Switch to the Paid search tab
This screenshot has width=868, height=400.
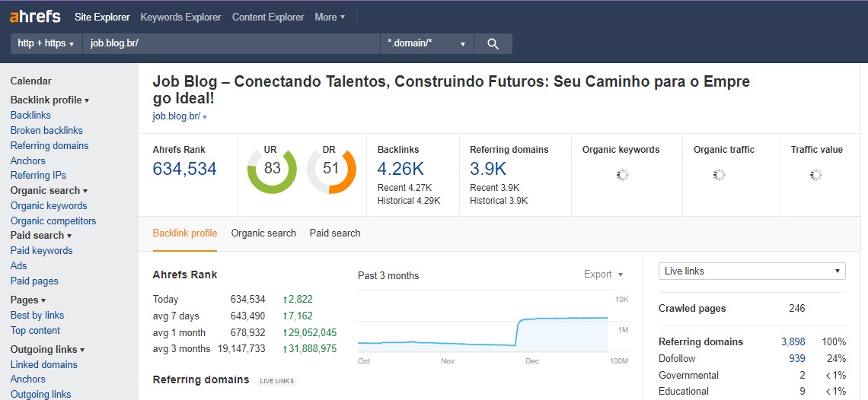(335, 233)
